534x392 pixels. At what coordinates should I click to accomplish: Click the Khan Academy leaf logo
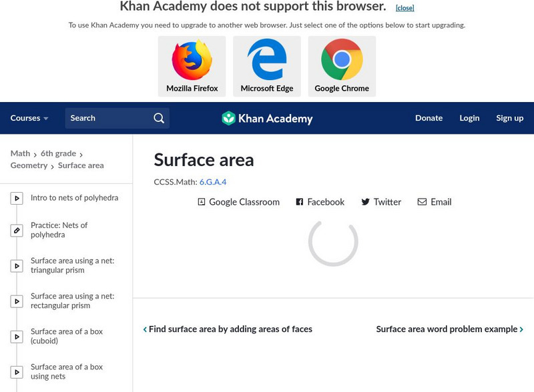coord(230,117)
